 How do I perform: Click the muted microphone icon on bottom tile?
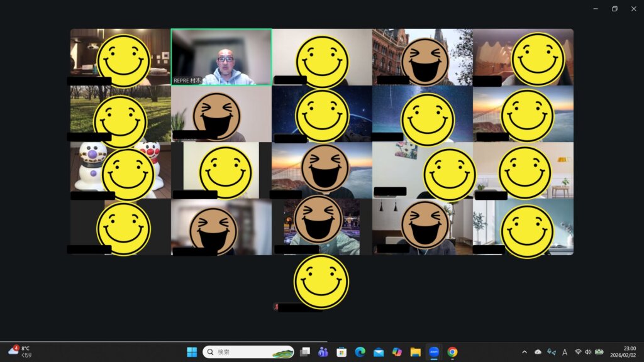pyautogui.click(x=275, y=307)
